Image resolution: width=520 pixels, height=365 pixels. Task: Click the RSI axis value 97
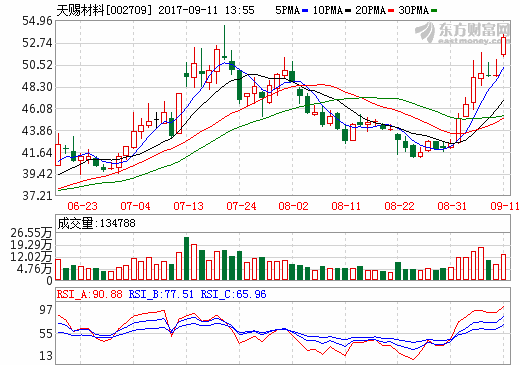click(x=46, y=310)
